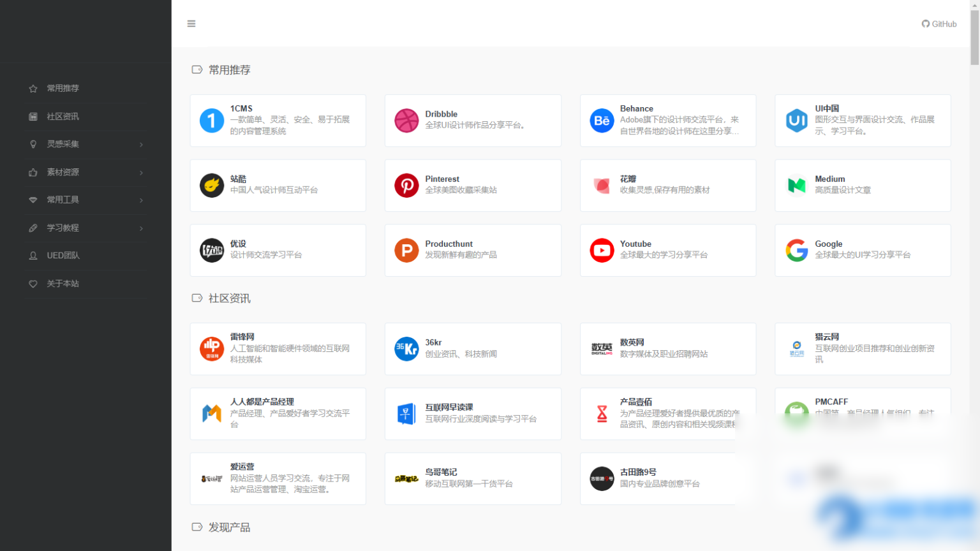Viewport: 980px width, 551px height.
Task: Expand the 素材资源 sidebar section
Action: pos(85,172)
